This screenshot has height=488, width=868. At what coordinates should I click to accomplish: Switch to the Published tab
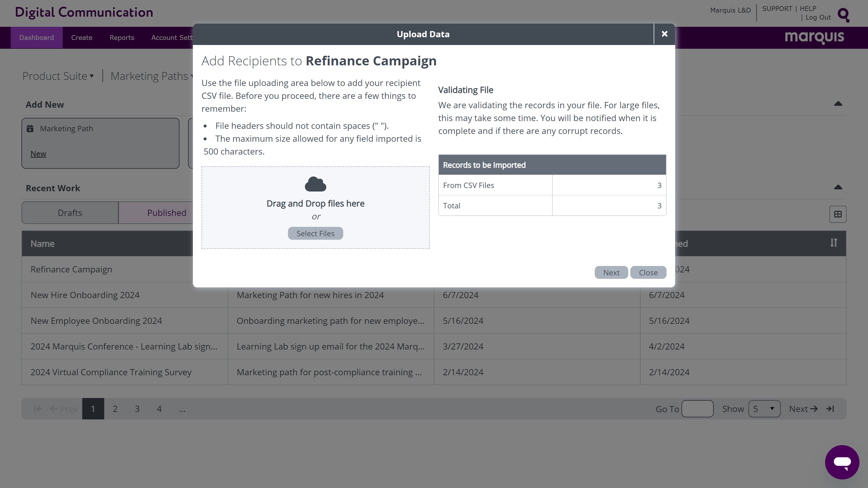(x=156, y=213)
